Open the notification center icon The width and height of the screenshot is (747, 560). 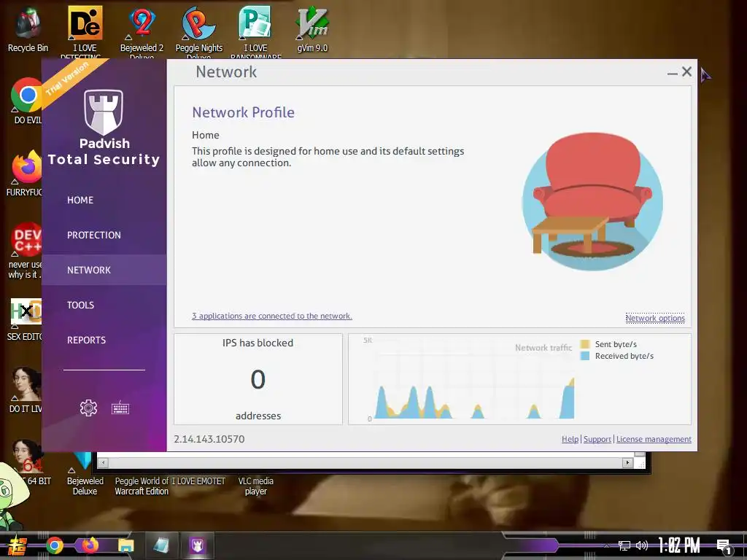click(724, 547)
